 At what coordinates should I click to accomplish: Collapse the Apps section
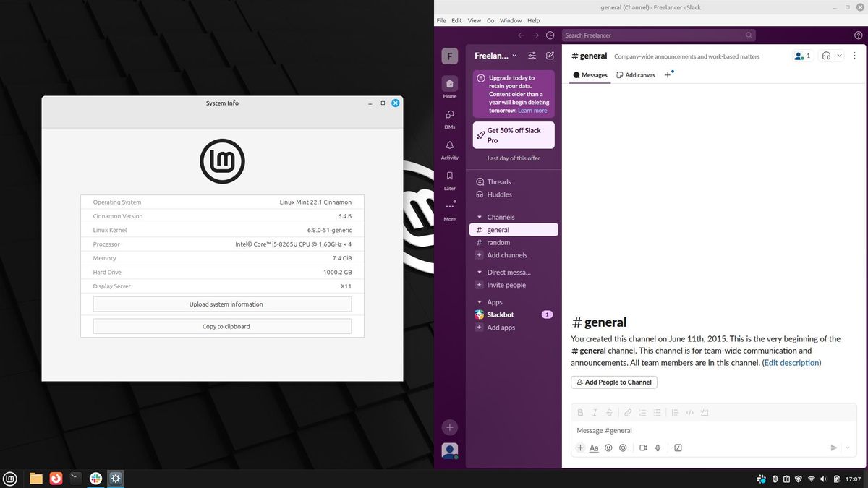[x=479, y=302]
